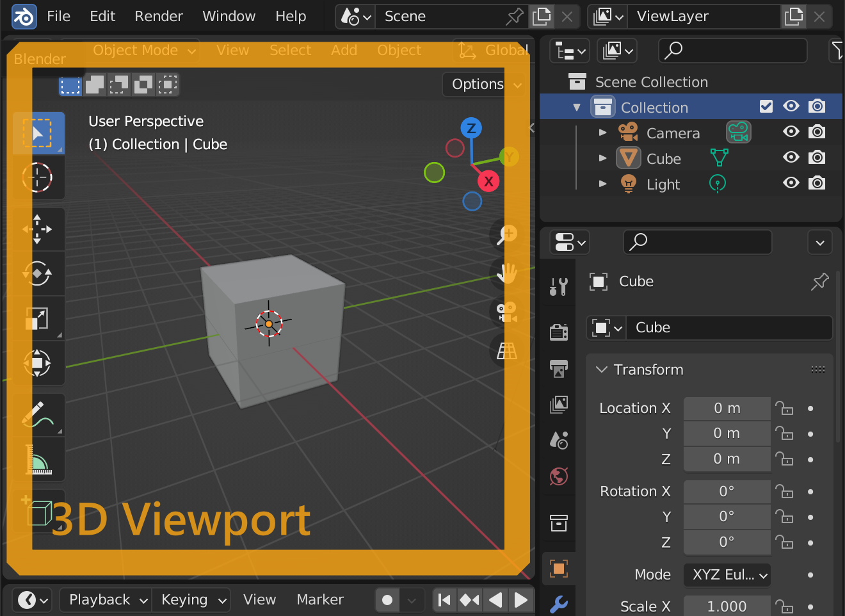845x616 pixels.
Task: Open the Render properties tab
Action: pos(559,332)
